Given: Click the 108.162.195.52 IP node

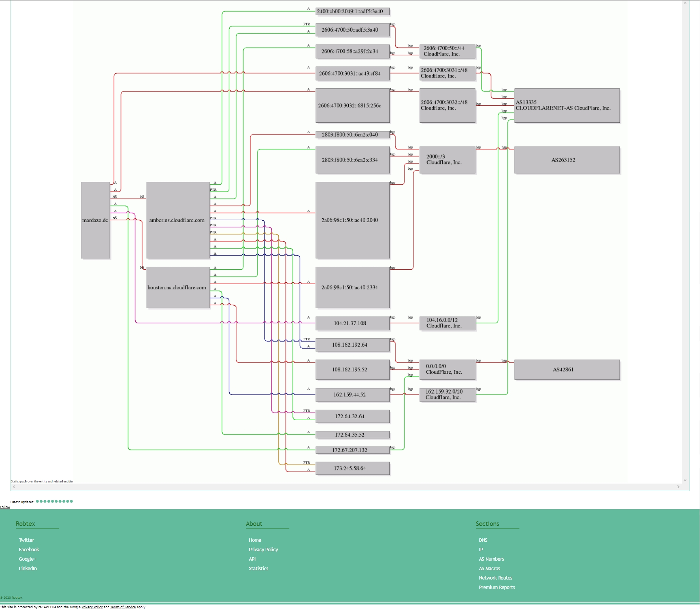Looking at the screenshot, I should [x=352, y=369].
